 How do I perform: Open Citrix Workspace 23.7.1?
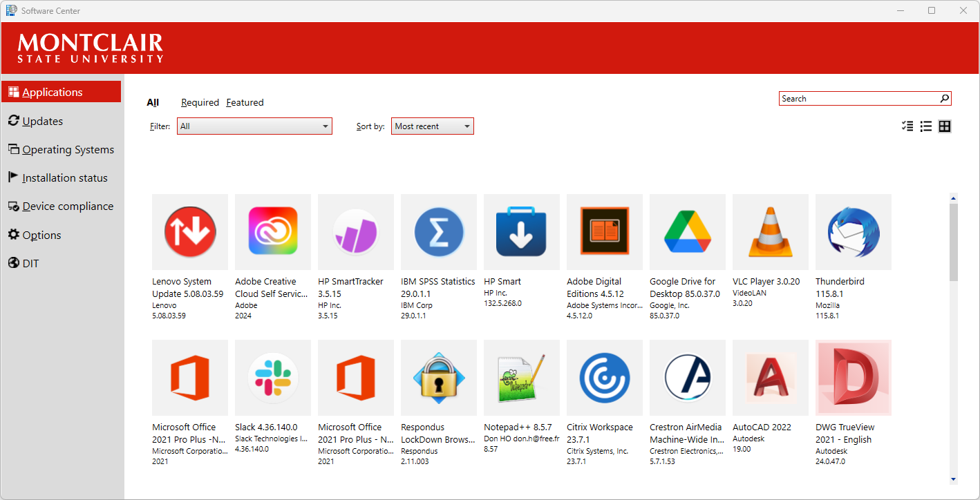click(x=604, y=378)
